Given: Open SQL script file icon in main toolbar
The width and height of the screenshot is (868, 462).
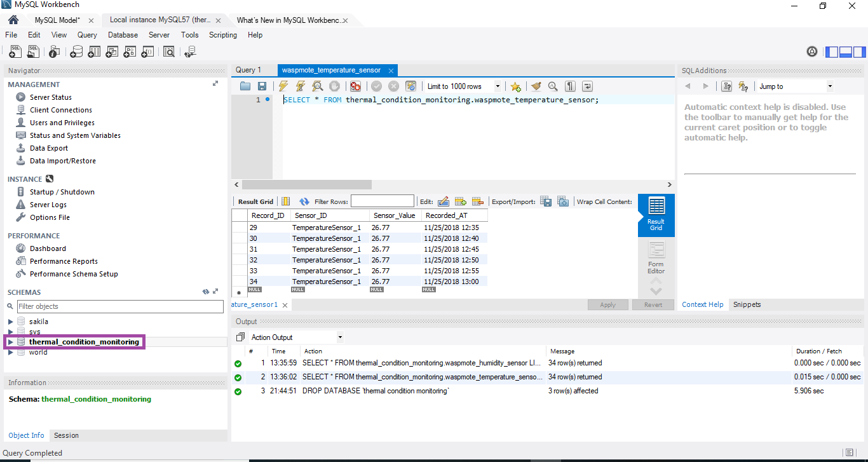Looking at the screenshot, I should tap(33, 52).
